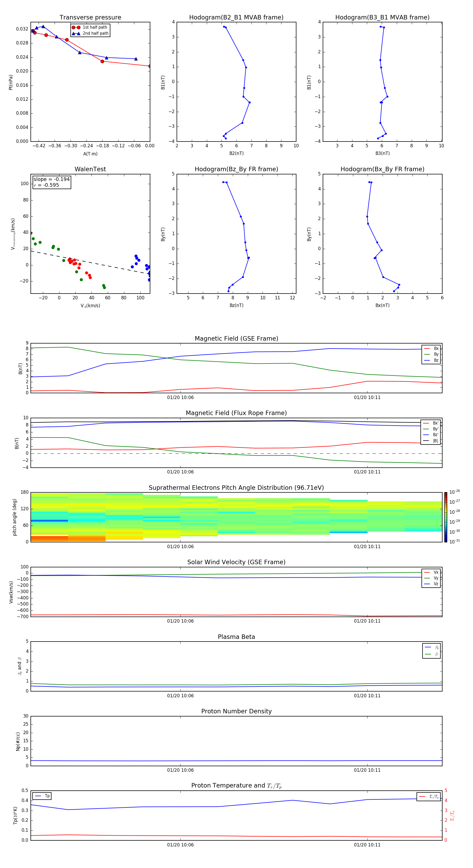
Task: Click the 'Tp' legend entry
Action: point(42,796)
